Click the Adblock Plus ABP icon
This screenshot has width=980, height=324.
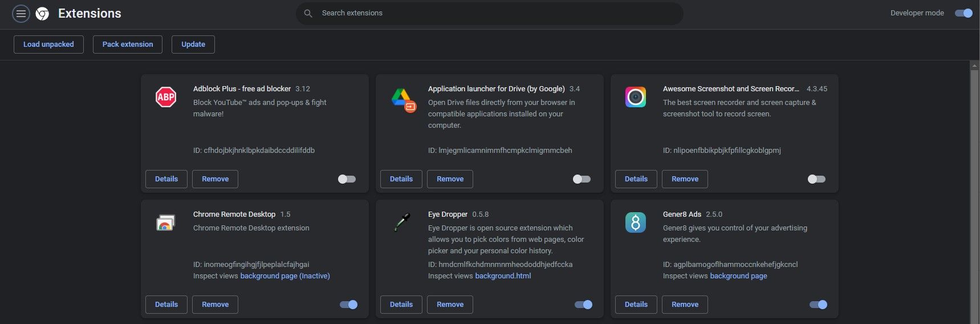click(166, 97)
